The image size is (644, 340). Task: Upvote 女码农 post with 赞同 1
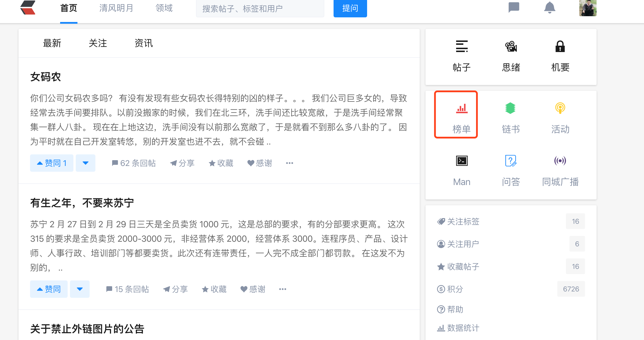pos(52,163)
